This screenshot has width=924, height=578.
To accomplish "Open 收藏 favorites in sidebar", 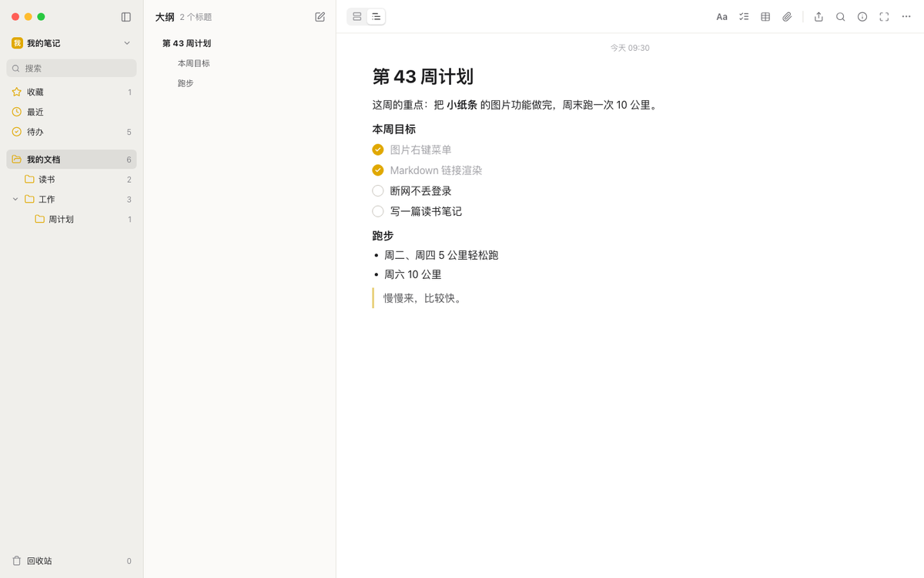I will click(72, 92).
